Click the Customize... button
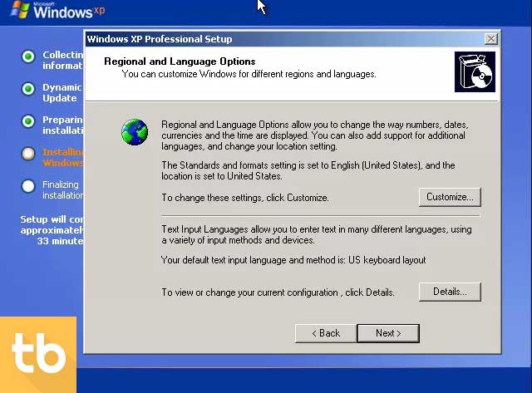This screenshot has height=393, width=532. (450, 197)
